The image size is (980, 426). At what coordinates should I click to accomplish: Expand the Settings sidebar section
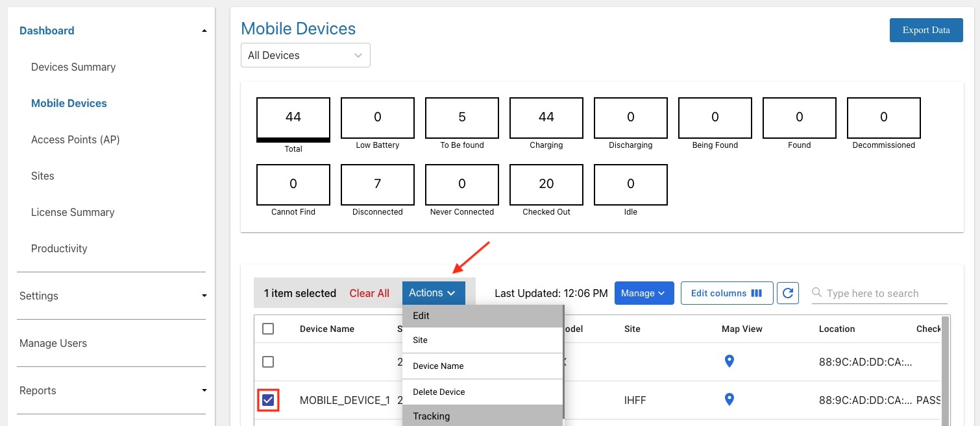coord(112,296)
